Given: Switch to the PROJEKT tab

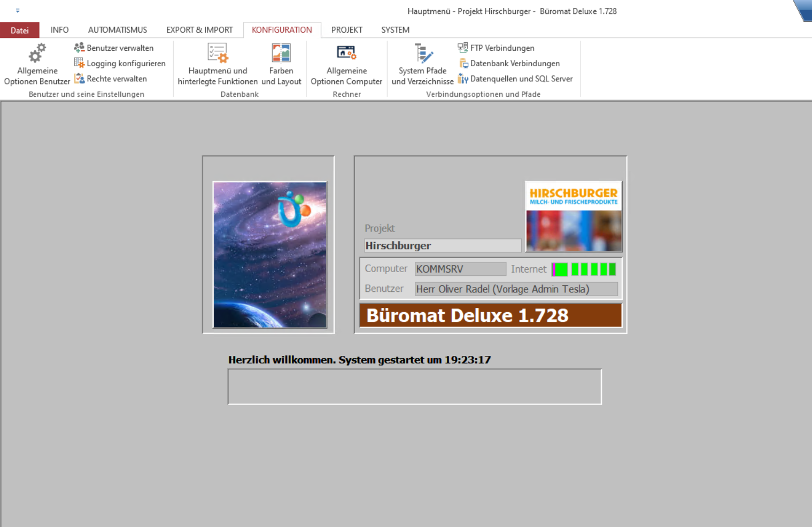Looking at the screenshot, I should point(346,30).
